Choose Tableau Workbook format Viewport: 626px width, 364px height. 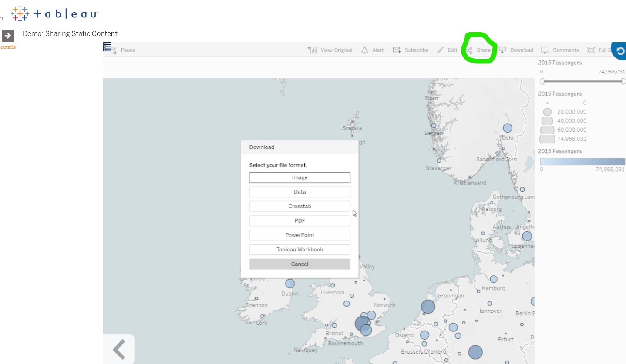pyautogui.click(x=300, y=250)
